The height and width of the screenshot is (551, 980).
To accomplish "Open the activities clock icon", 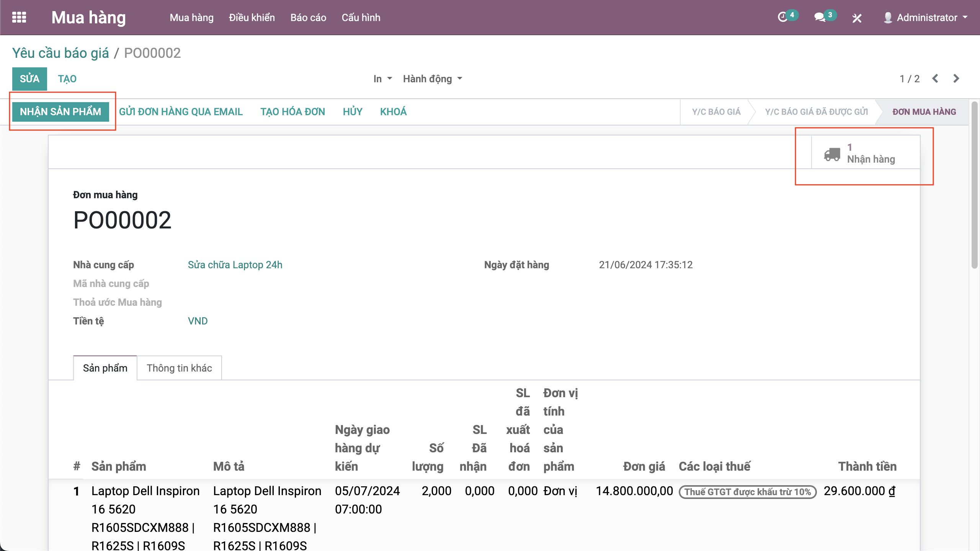I will 783,17.
